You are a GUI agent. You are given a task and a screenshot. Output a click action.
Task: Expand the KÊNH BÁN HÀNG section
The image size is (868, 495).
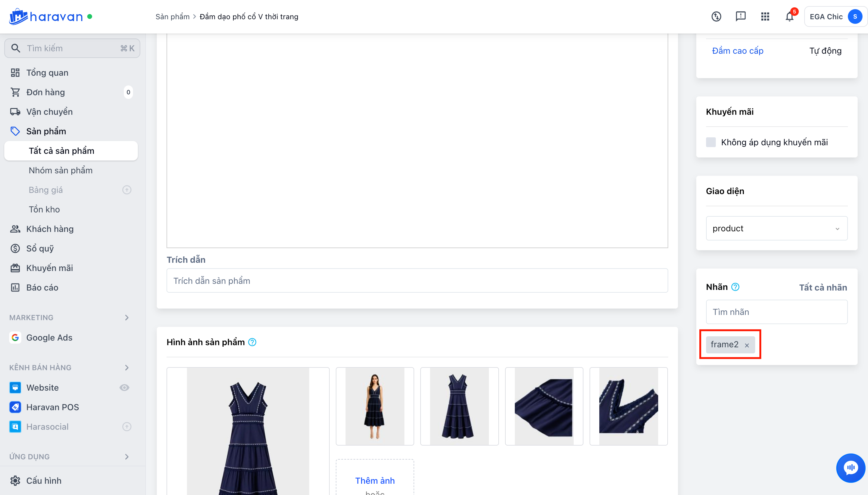pyautogui.click(x=126, y=367)
